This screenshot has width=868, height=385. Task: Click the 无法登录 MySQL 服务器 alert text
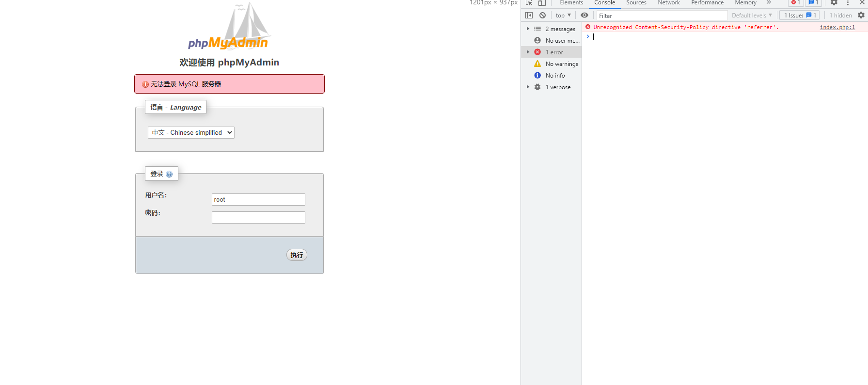(x=186, y=84)
